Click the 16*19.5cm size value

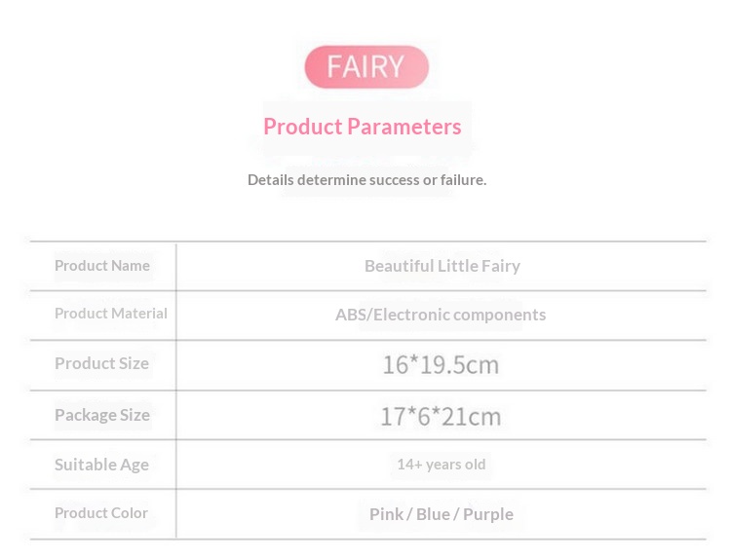(441, 365)
